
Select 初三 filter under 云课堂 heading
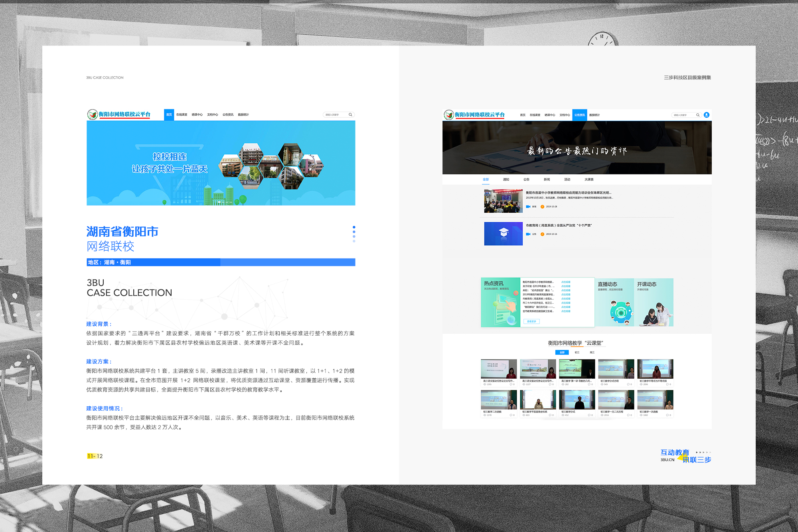[577, 352]
